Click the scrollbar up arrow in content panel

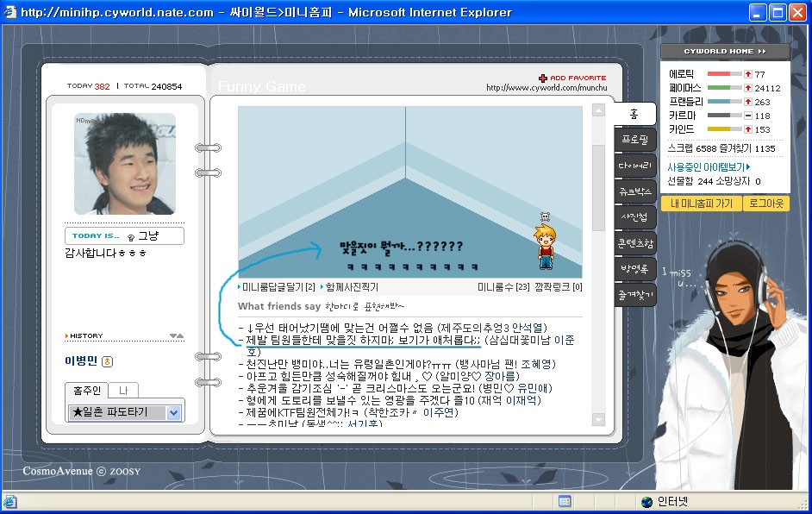tap(598, 110)
